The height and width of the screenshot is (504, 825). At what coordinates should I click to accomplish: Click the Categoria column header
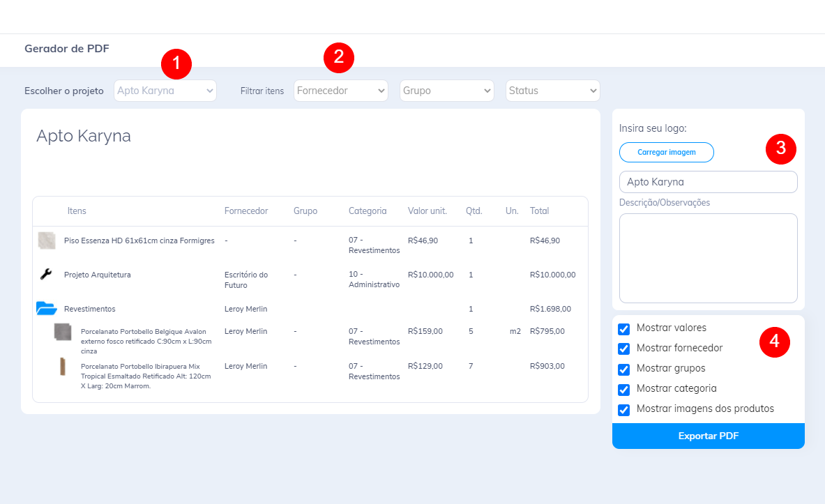[368, 211]
